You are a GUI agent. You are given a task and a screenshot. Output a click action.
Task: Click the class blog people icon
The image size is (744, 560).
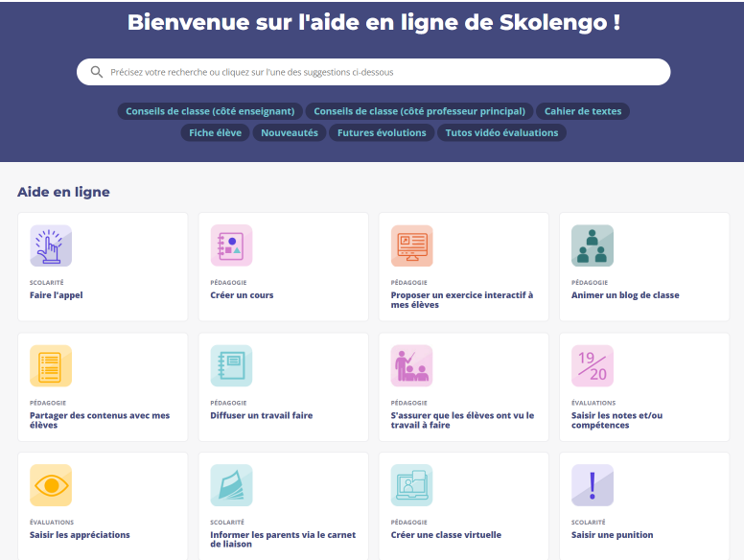click(592, 245)
